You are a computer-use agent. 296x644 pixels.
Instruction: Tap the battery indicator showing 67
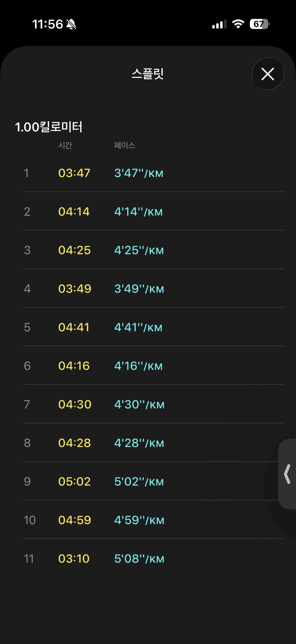[x=259, y=24]
